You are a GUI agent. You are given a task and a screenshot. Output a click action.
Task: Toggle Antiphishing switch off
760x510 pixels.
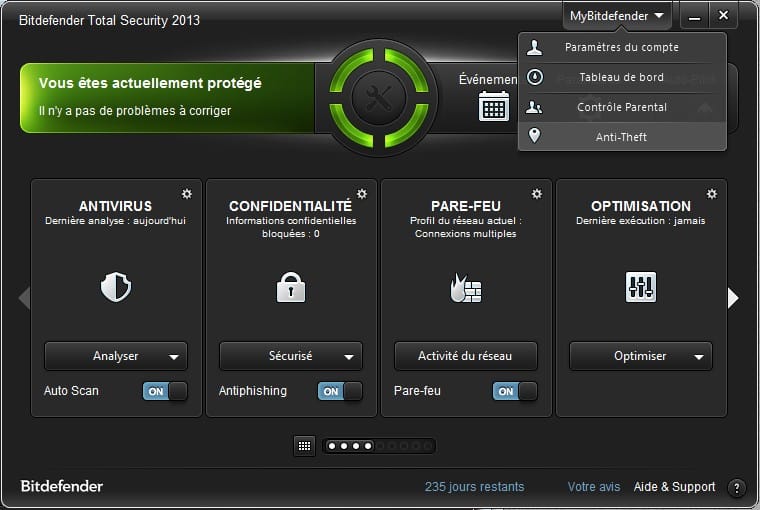340,391
